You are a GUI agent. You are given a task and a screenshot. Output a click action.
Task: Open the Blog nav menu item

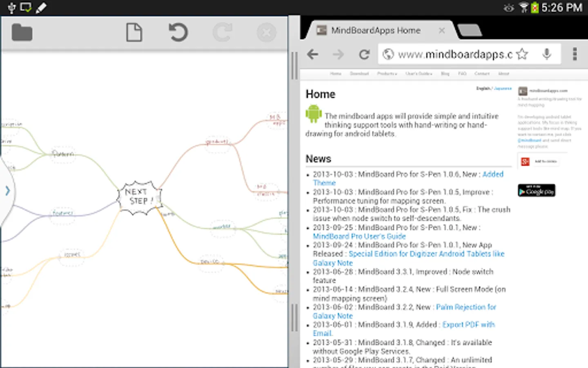point(445,74)
